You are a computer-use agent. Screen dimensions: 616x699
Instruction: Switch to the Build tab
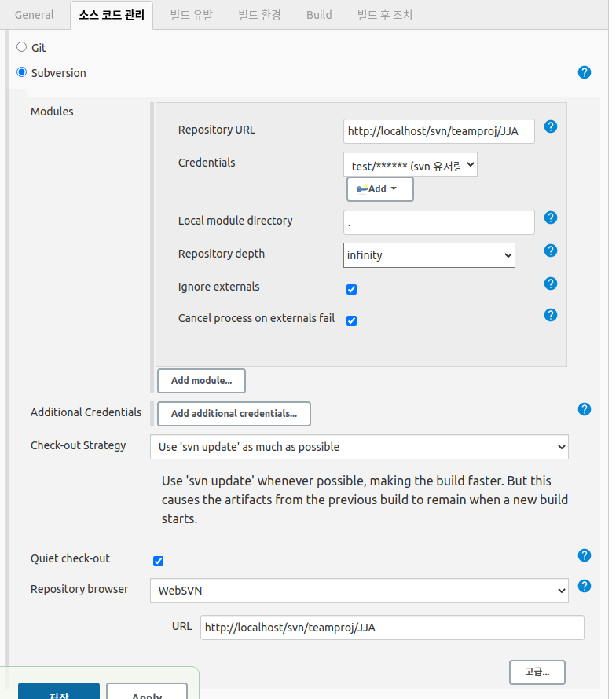point(319,15)
